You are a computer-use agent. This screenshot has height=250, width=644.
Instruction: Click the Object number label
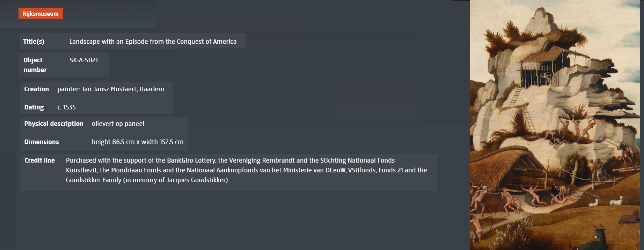[x=35, y=65]
